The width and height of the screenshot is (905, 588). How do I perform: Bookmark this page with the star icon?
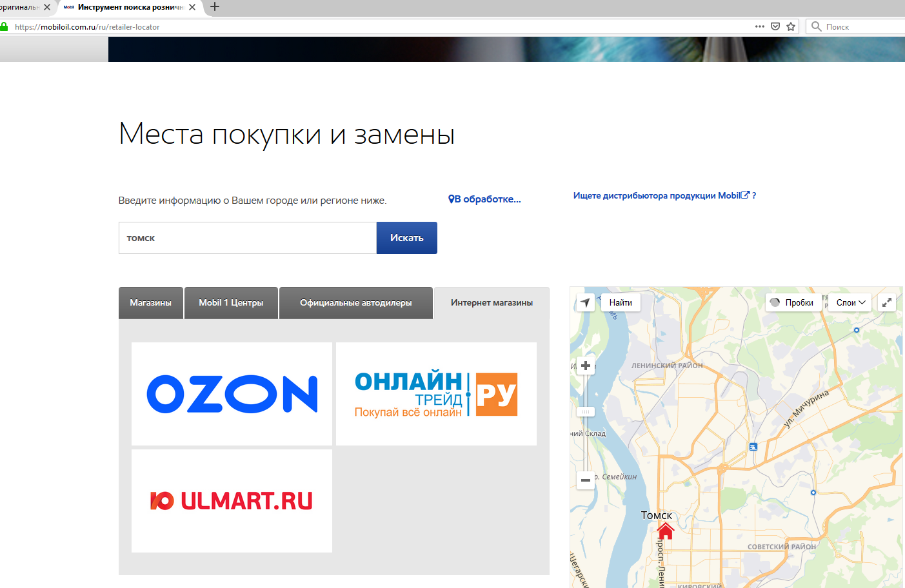[791, 26]
